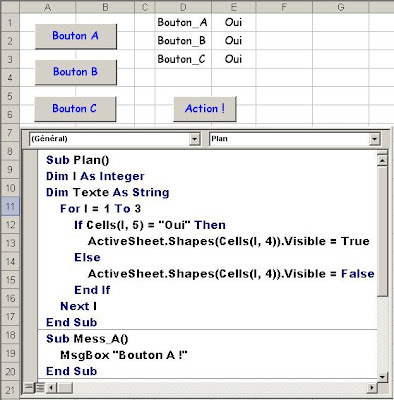The height and width of the screenshot is (400, 394).
Task: Select cell D2 containing Bouton_B
Action: (x=183, y=41)
